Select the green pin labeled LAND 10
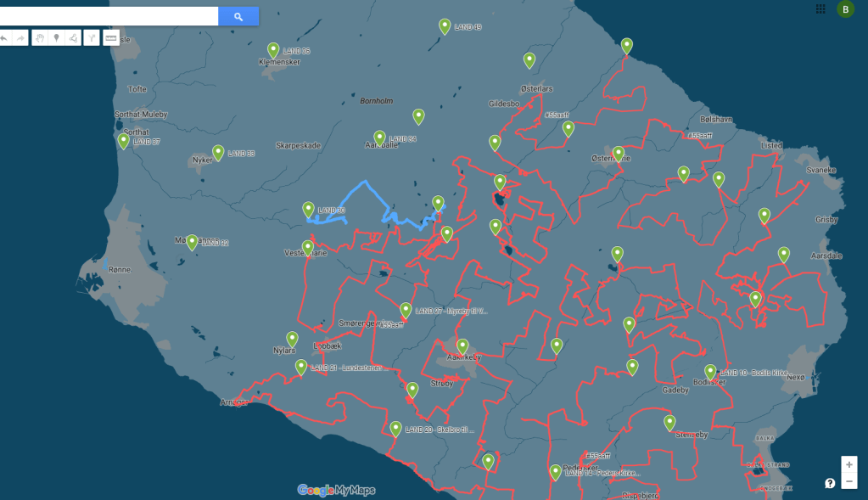Viewport: 868px width, 500px height. tap(710, 371)
